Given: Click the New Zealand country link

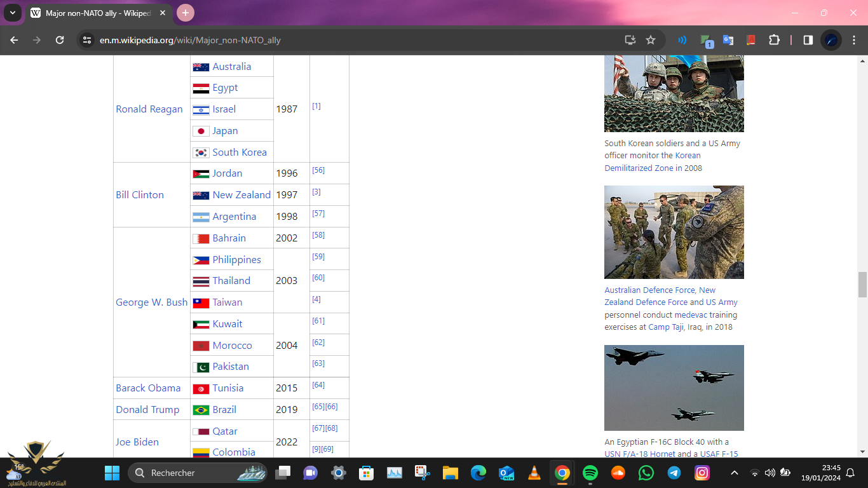Looking at the screenshot, I should (241, 195).
